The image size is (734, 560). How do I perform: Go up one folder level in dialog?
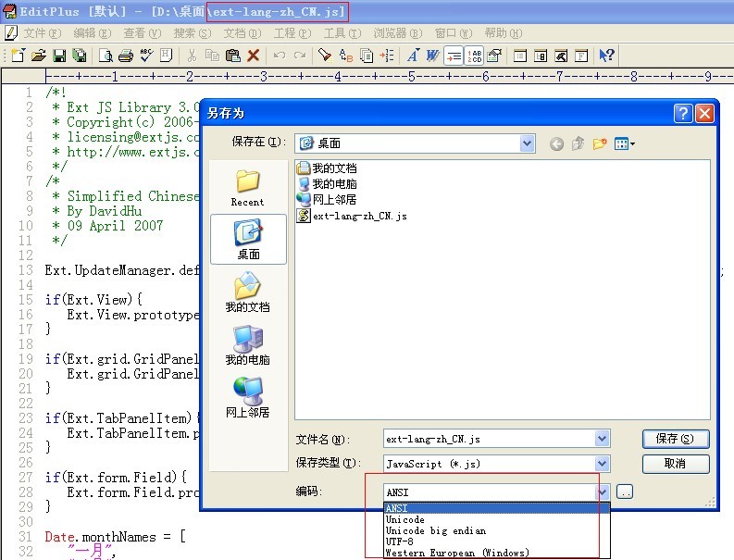(x=578, y=143)
